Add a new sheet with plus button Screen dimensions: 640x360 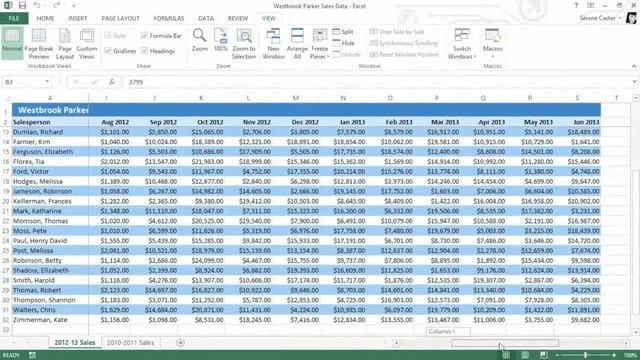(180, 343)
